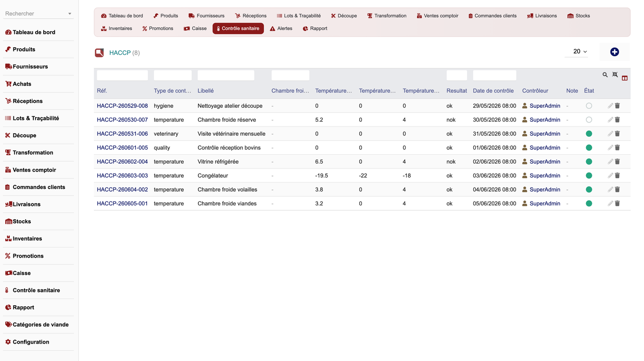Click the user icon in HACCP-260529-008 row
Image resolution: width=644 pixels, height=361 pixels.
click(x=525, y=106)
